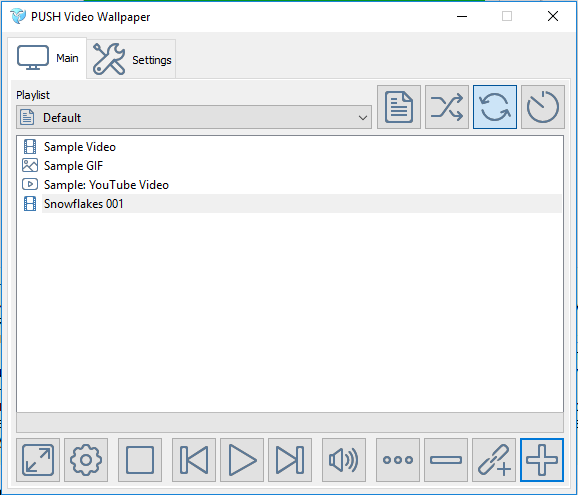
Task: Open the three-dots more options button
Action: coord(398,460)
